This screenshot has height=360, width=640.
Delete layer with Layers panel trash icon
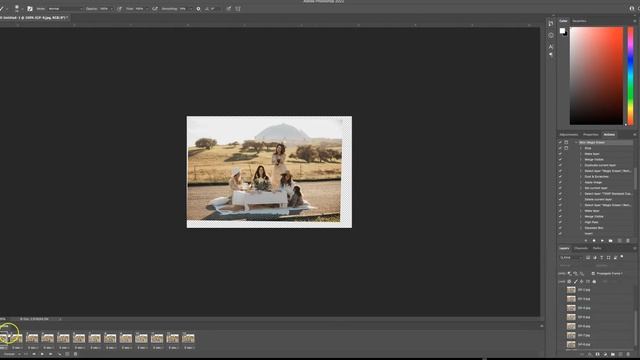tap(628, 354)
